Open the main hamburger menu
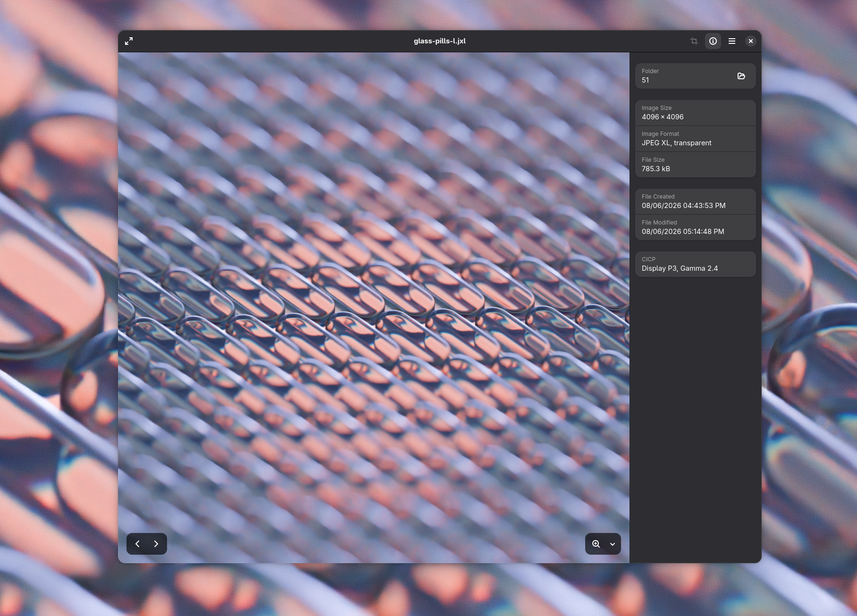This screenshot has height=616, width=857. point(732,41)
